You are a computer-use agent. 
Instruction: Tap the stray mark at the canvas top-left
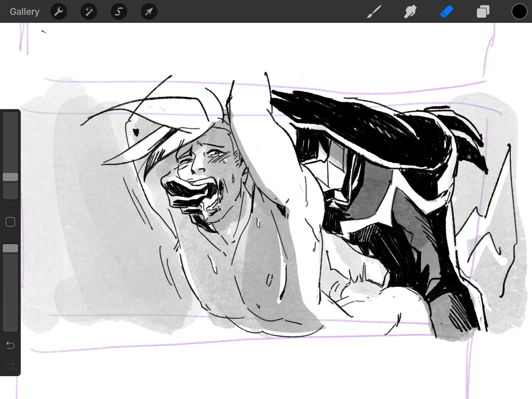[x=44, y=32]
